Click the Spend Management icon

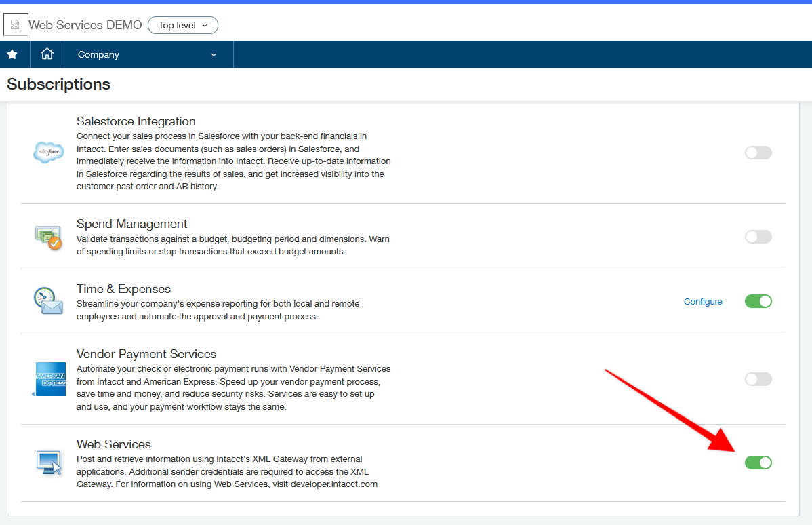click(x=49, y=237)
